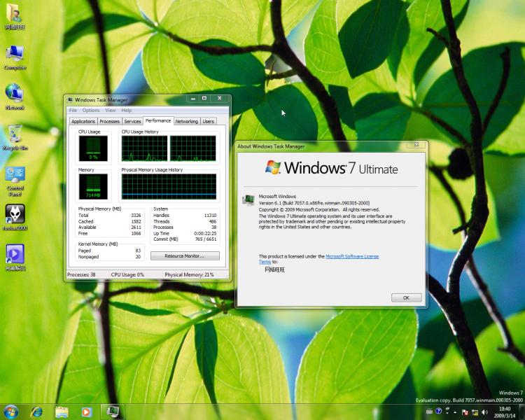The height and width of the screenshot is (420, 525).
Task: Select the Performance tab
Action: tap(158, 120)
